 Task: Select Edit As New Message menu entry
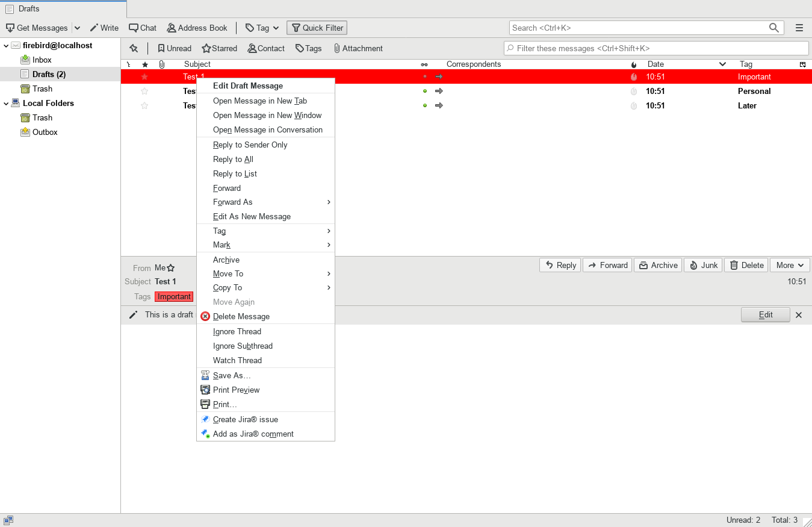tap(252, 216)
